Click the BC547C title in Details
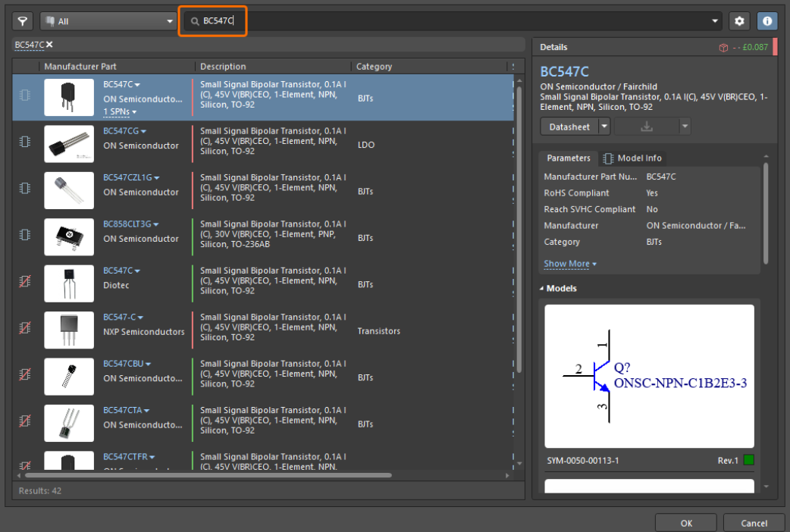 tap(564, 71)
